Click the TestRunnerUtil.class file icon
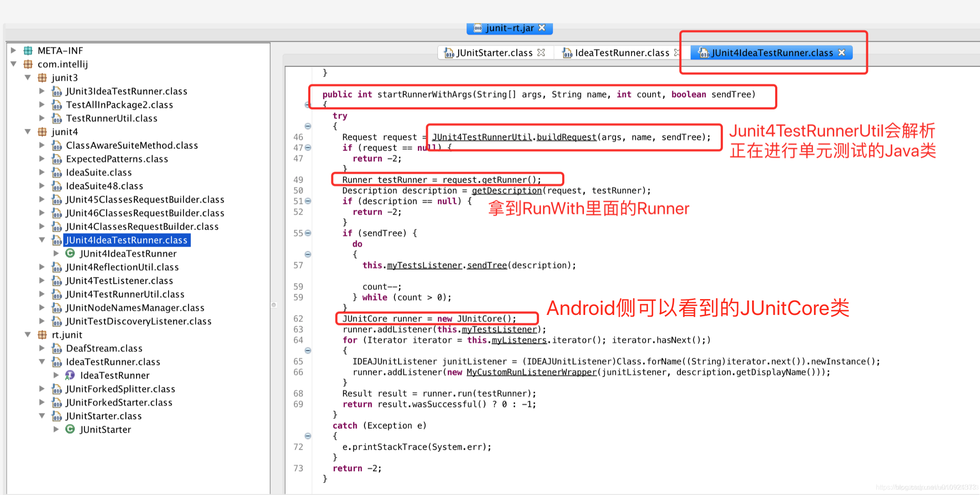The width and height of the screenshot is (980, 495). click(x=56, y=118)
